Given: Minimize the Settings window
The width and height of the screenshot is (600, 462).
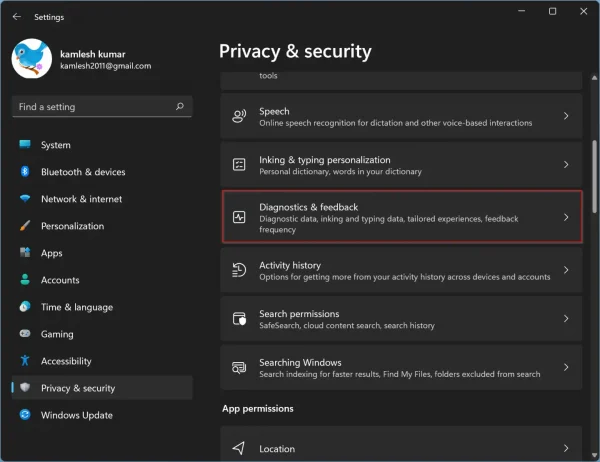Looking at the screenshot, I should click(x=521, y=11).
